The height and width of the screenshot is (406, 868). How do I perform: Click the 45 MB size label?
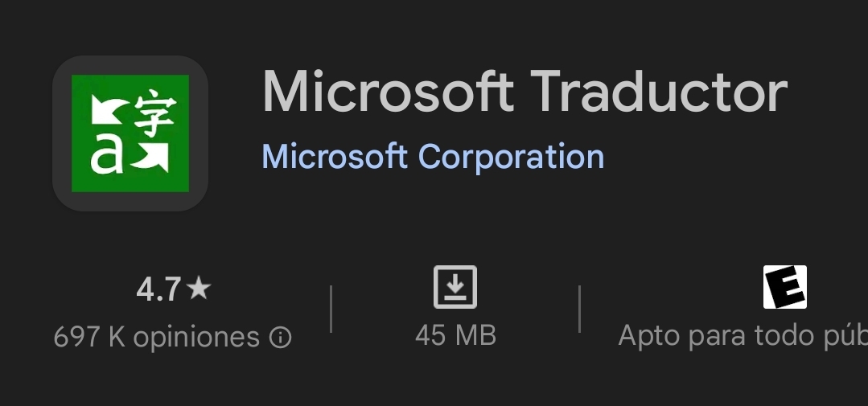(455, 335)
